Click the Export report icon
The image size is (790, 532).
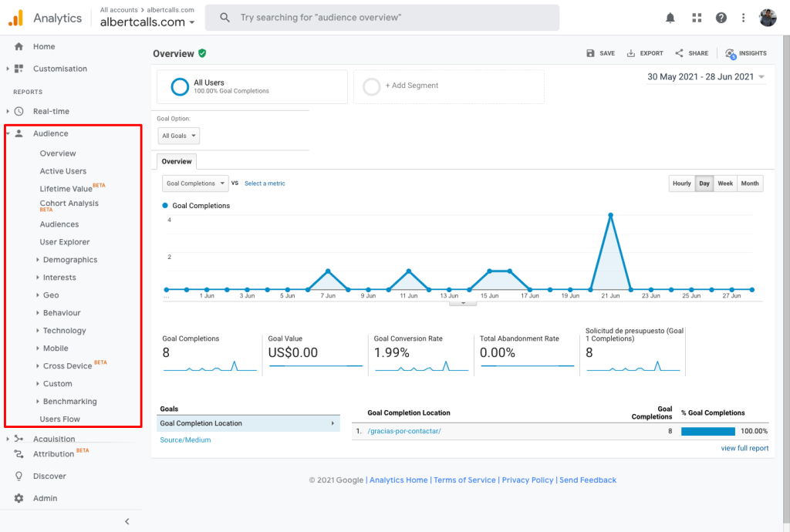click(631, 53)
